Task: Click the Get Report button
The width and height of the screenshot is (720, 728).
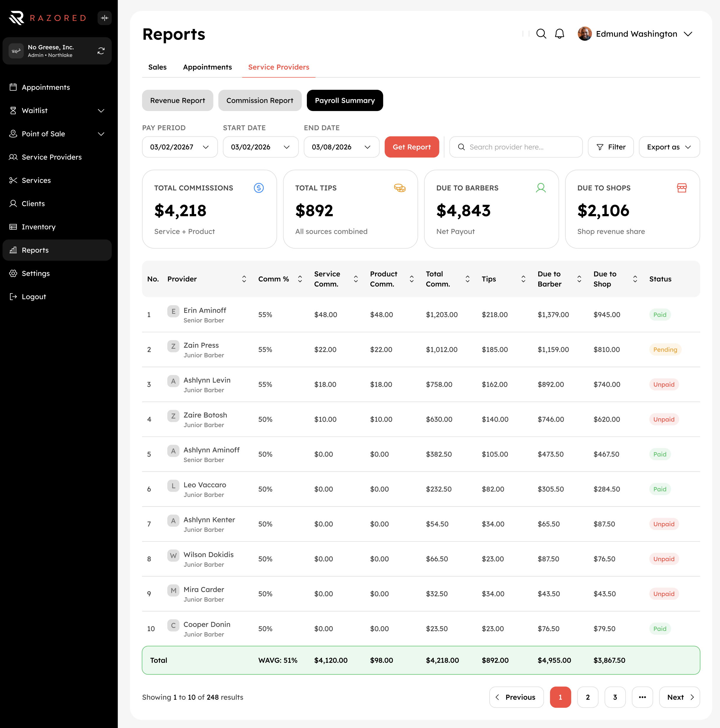Action: (x=412, y=147)
